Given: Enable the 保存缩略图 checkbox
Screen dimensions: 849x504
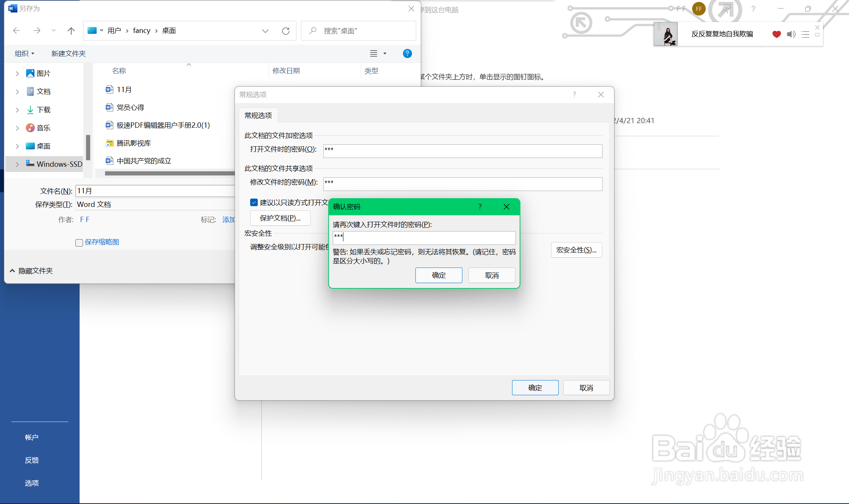Looking at the screenshot, I should pos(79,243).
